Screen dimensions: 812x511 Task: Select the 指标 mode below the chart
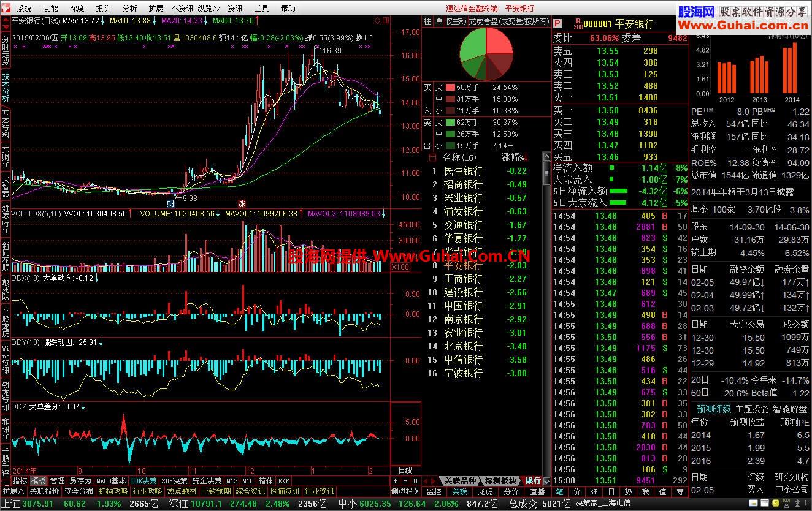click(x=20, y=481)
